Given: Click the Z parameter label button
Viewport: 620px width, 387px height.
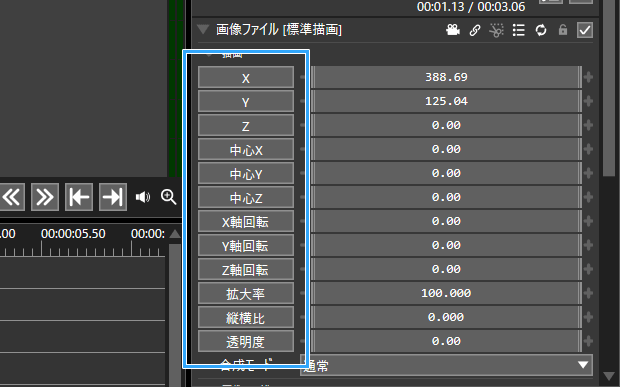Looking at the screenshot, I should point(246,125).
